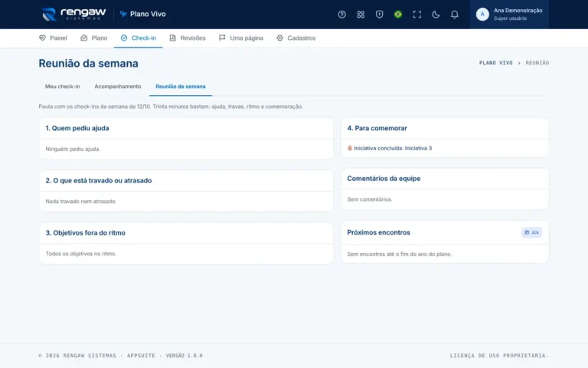Enter fullscreen mode with the fullscreen icon

pyautogui.click(x=416, y=15)
